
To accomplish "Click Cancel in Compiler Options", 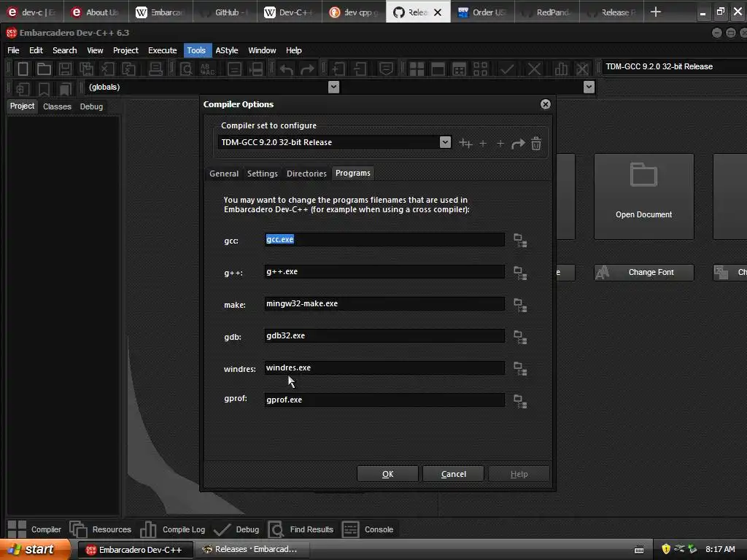I will [x=453, y=474].
